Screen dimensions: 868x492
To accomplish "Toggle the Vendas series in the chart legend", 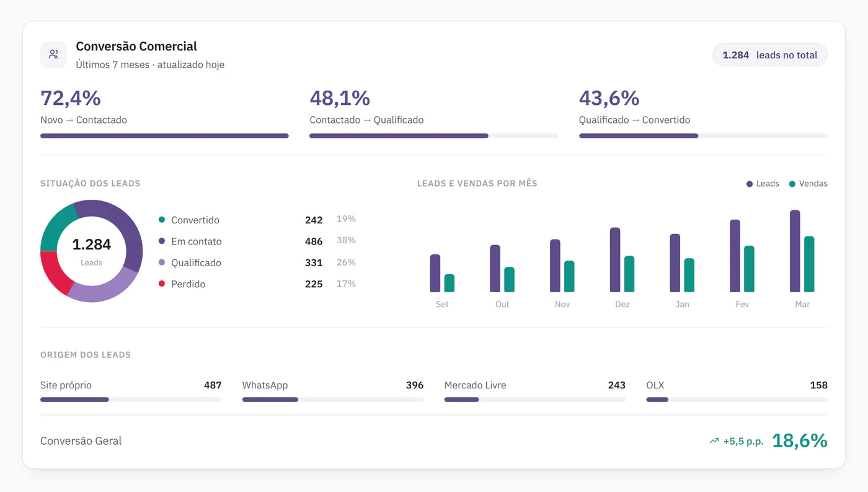I will point(808,184).
